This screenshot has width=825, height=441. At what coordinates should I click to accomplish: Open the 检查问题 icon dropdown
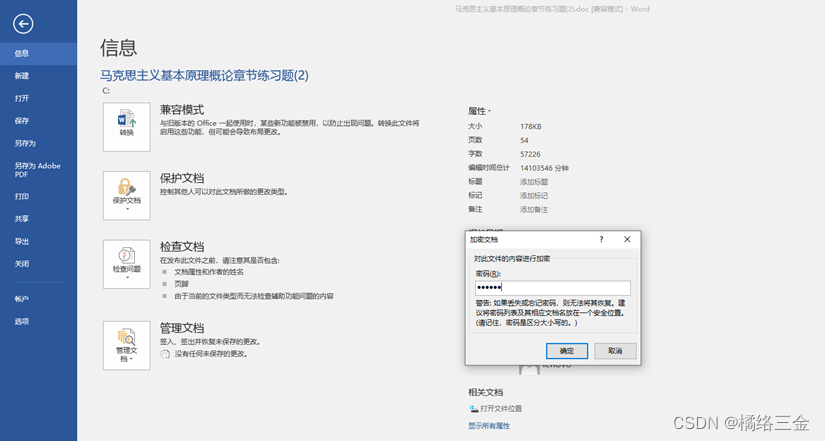pos(127,264)
